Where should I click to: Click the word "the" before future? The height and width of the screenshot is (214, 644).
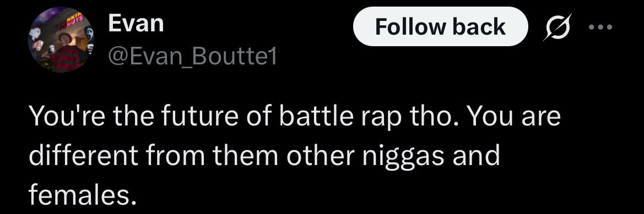(133, 116)
